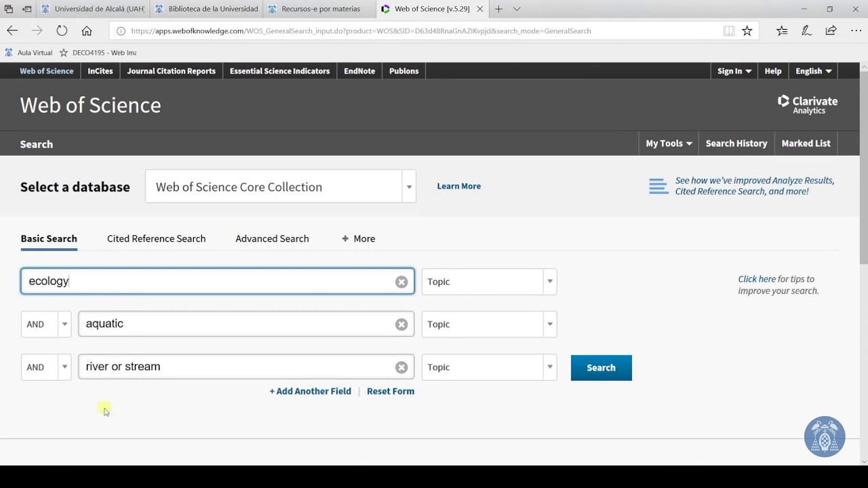Open DECO4195 bookmark
Screen dimensions: 868x488
point(98,53)
